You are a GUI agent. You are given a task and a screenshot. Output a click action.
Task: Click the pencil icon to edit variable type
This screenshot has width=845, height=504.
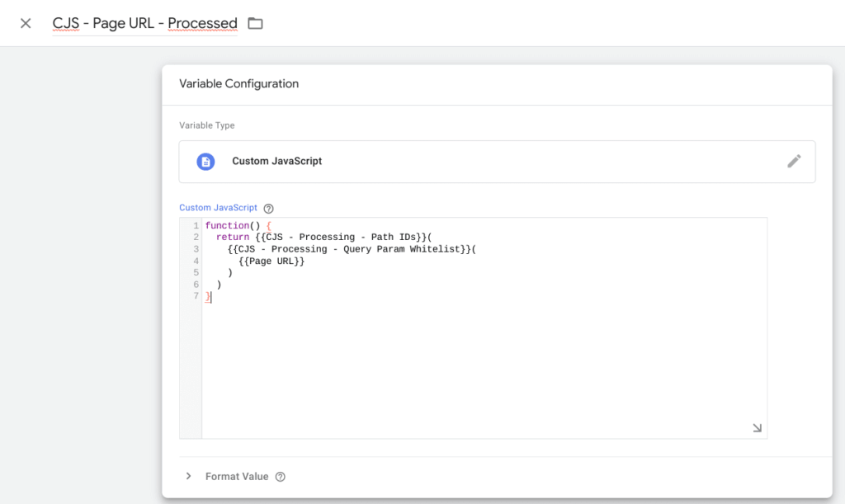coord(794,161)
